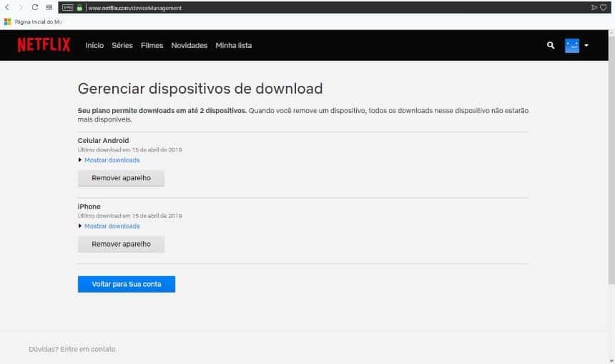Screen dimensions: 615x364
Task: Click Voltar para Sua conta button
Action: pyautogui.click(x=127, y=284)
